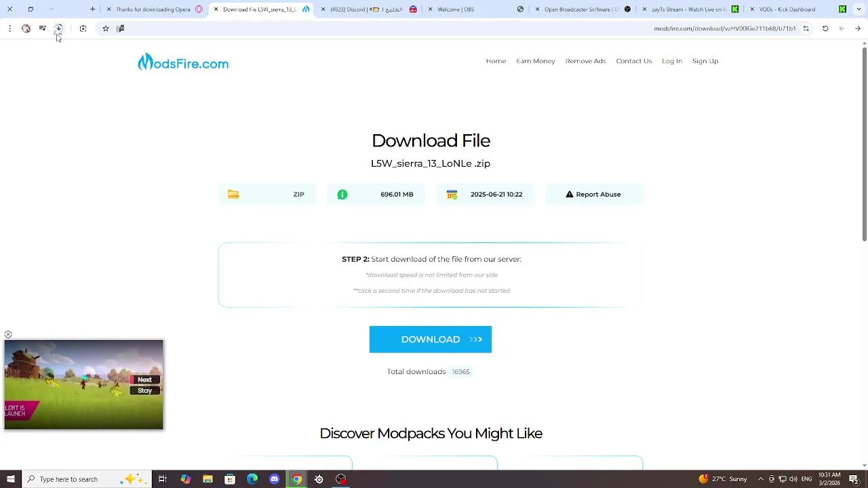Go to the Home nav link

(496, 61)
